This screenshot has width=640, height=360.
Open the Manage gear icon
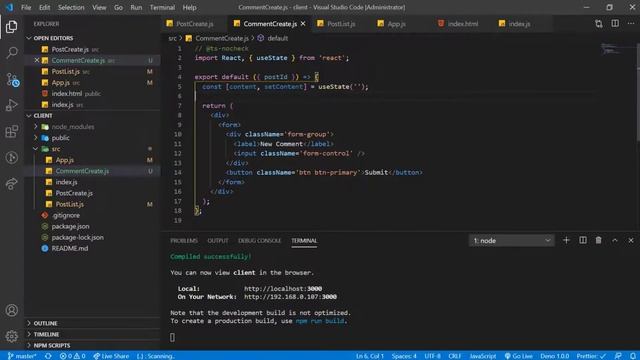coord(12,336)
